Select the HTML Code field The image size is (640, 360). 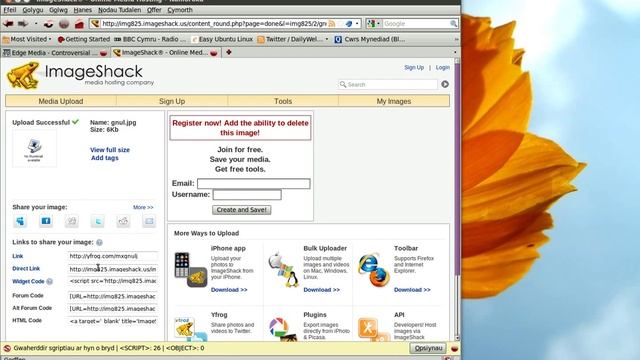(x=113, y=321)
